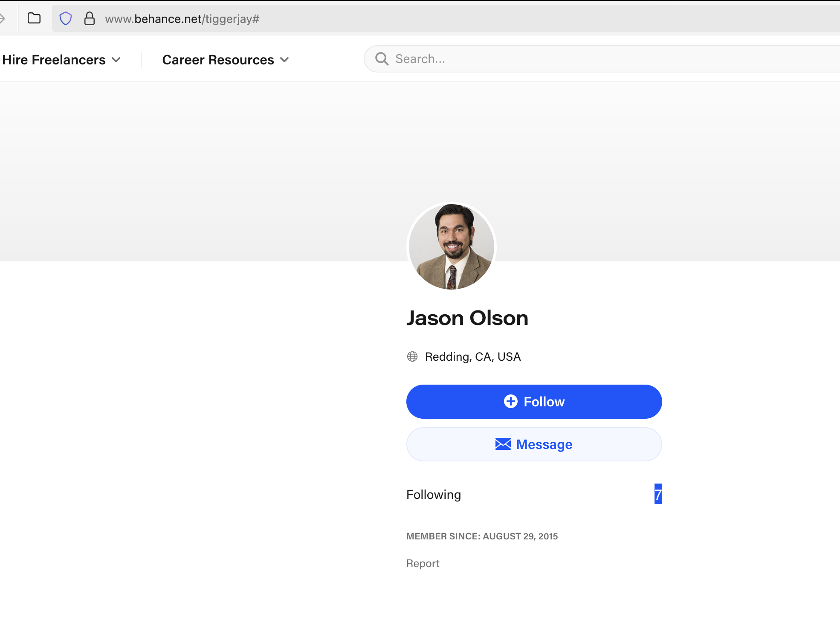Screen dimensions: 840x620
Task: Click the highlighted following count 7
Action: click(658, 494)
